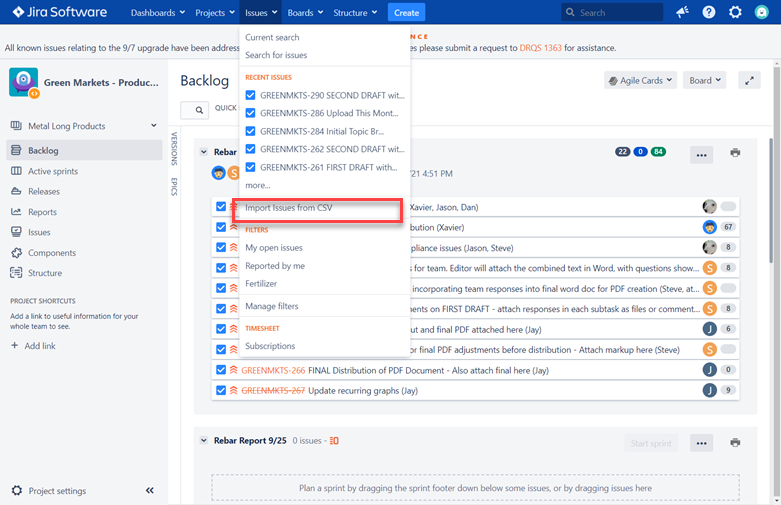Expand the Metal Long Products board switcher
The image size is (781, 505).
tap(153, 126)
